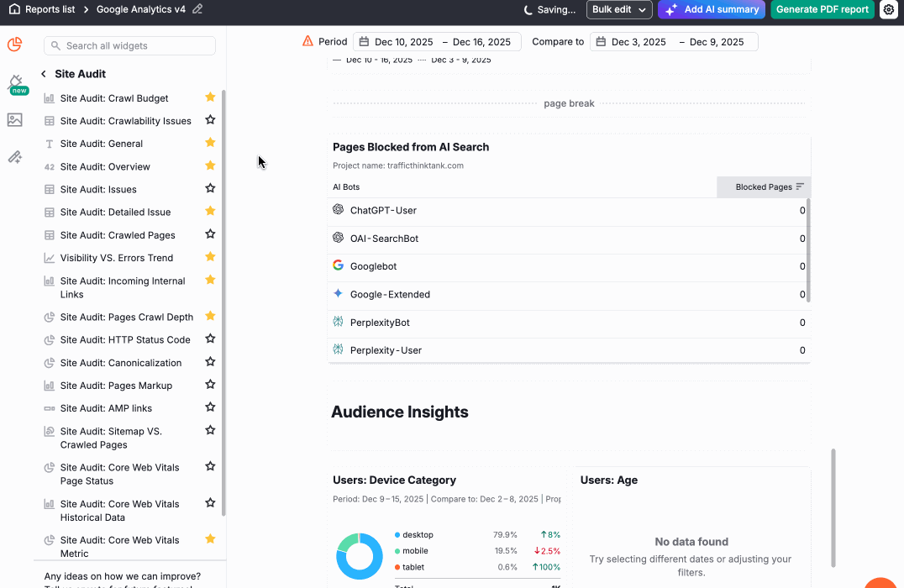Toggle the star on Site Audit: AMP links
Screen dimensions: 904x588
point(210,408)
